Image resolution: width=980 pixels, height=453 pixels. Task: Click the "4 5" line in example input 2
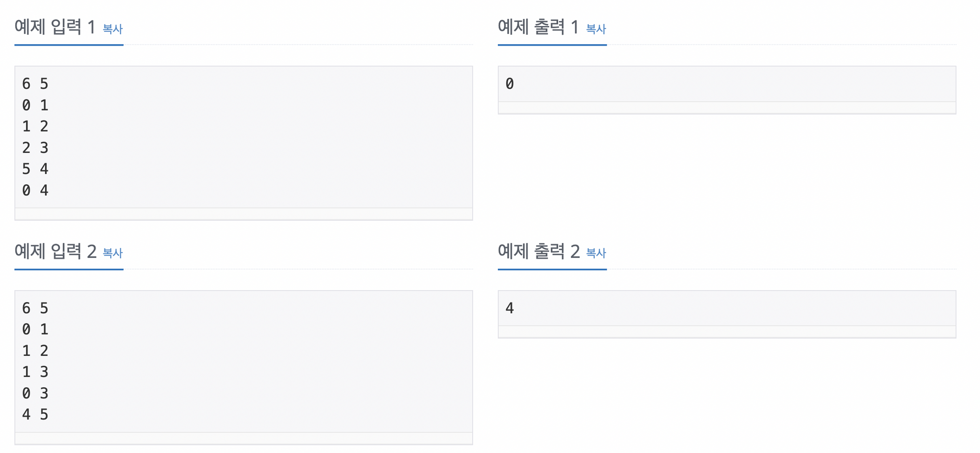[x=35, y=414]
